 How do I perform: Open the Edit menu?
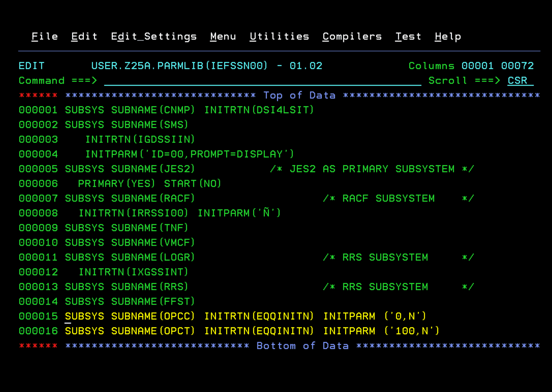pos(84,37)
